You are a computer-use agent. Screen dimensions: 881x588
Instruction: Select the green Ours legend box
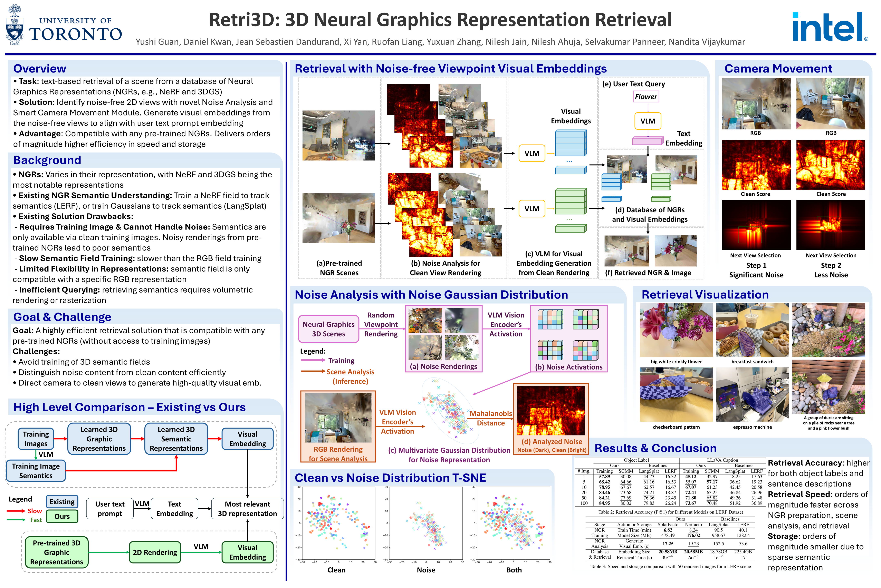click(x=62, y=516)
